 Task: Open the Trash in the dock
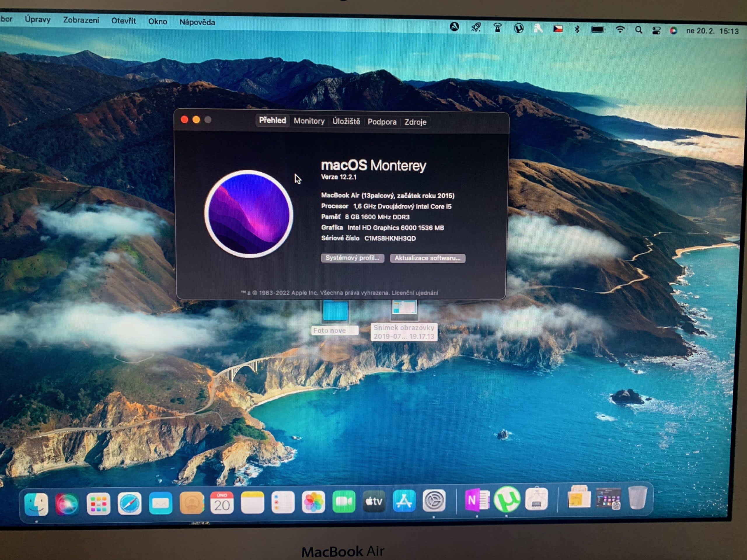click(x=637, y=498)
